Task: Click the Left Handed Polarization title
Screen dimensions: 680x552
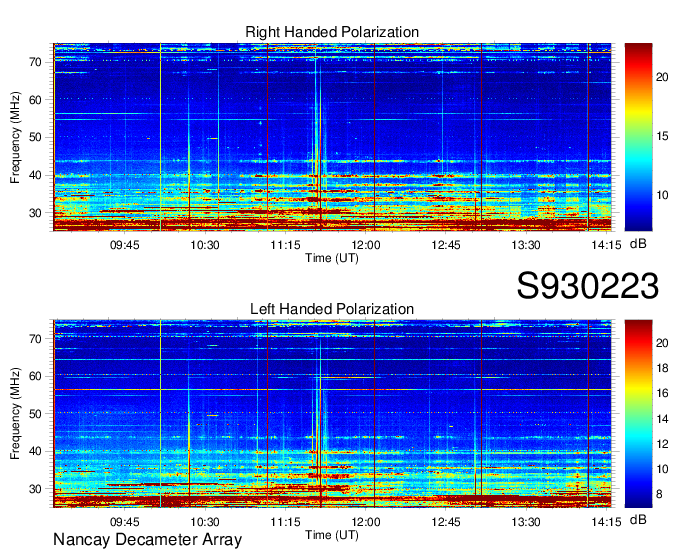Action: click(332, 309)
